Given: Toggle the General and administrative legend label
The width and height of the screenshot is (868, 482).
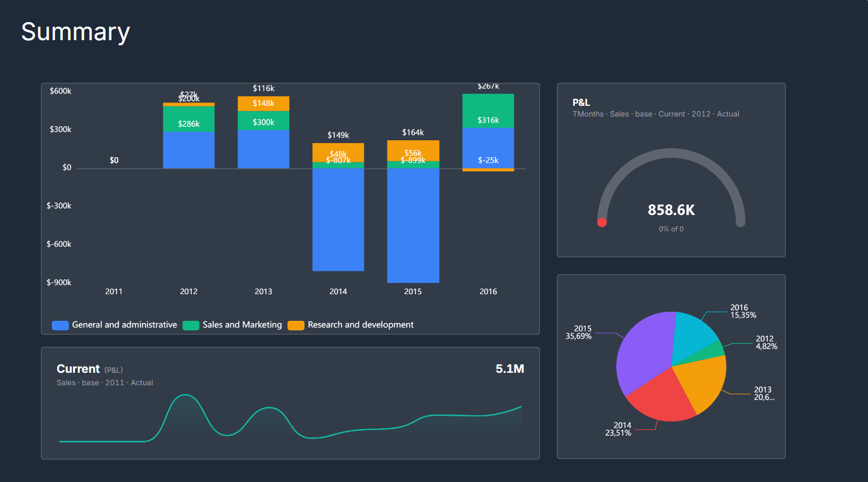Looking at the screenshot, I should 124,325.
